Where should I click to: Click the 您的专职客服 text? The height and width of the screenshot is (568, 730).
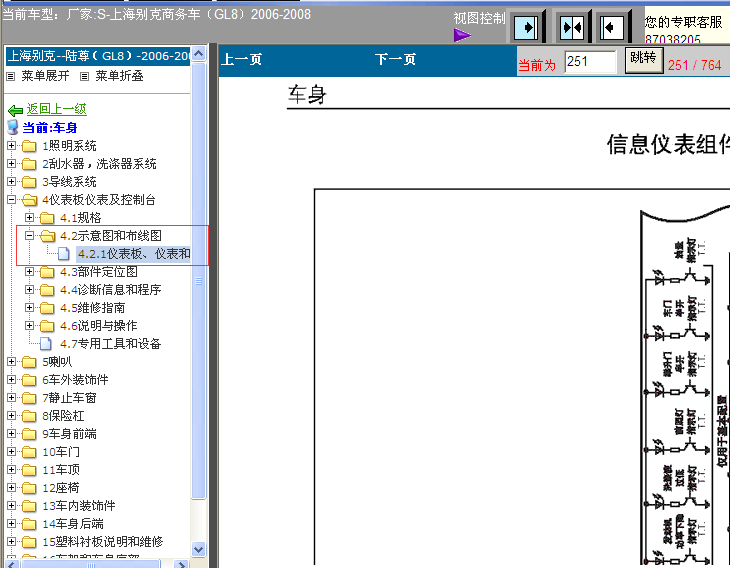coord(683,22)
